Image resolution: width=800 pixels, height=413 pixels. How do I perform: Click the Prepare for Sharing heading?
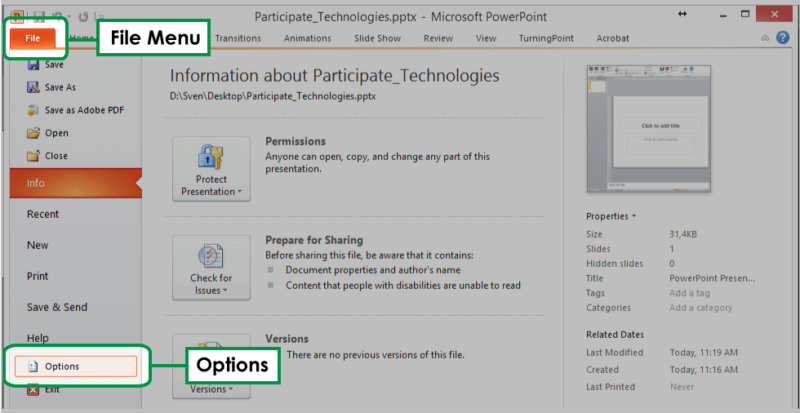314,240
